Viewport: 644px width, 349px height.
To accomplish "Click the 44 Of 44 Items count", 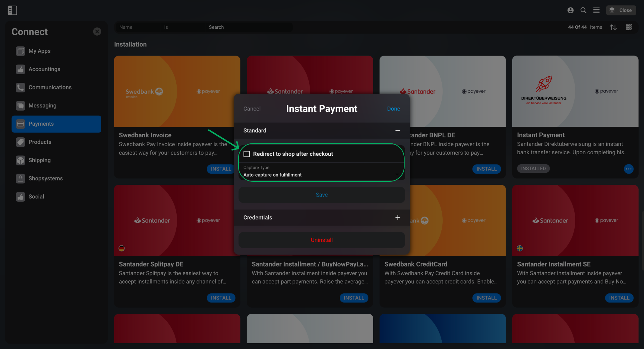I will pyautogui.click(x=585, y=27).
